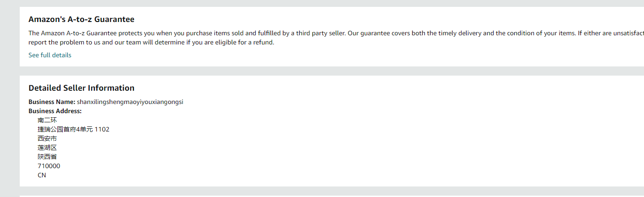The height and width of the screenshot is (197, 644).
Task: Click the Amazon's A-to-z Guarantee heading
Action: (x=81, y=19)
